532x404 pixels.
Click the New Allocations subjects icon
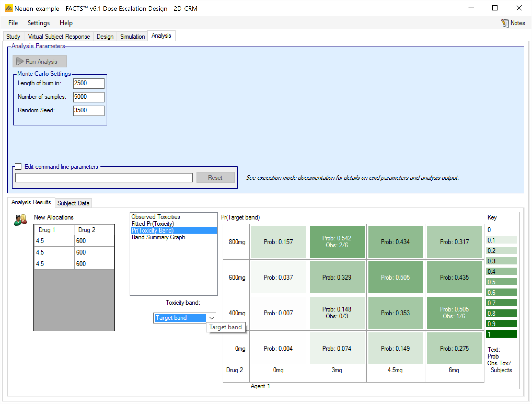(20, 220)
